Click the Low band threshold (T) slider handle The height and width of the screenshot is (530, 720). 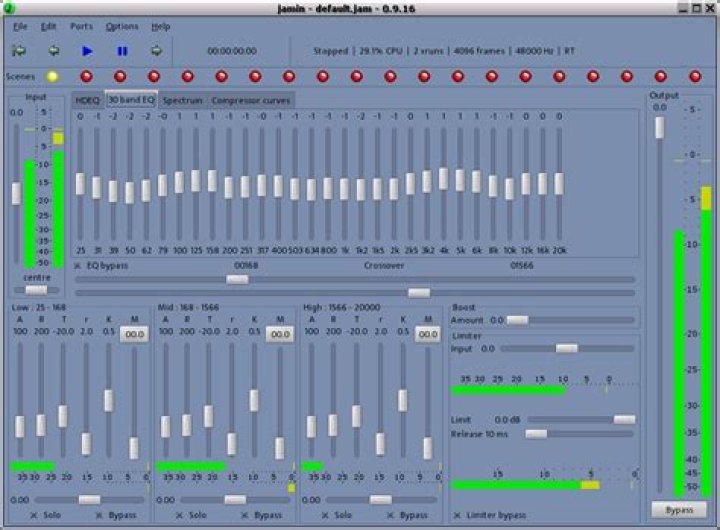click(x=63, y=416)
